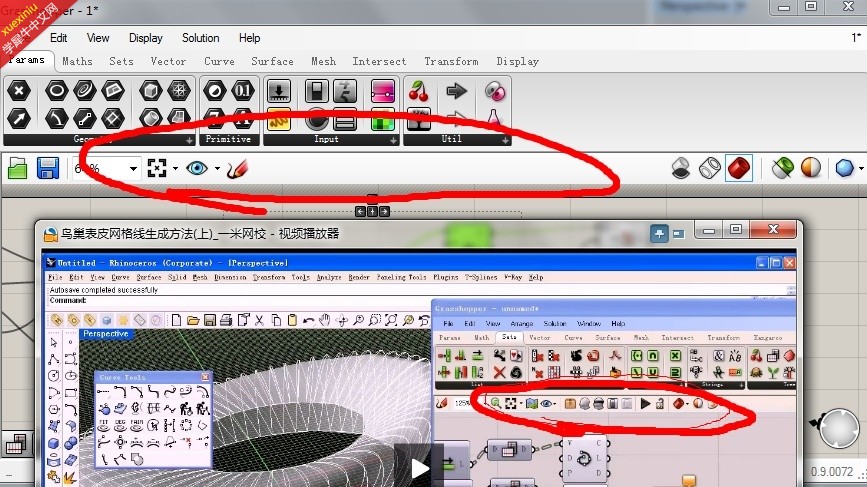Switch to the Transform tab

coord(451,61)
